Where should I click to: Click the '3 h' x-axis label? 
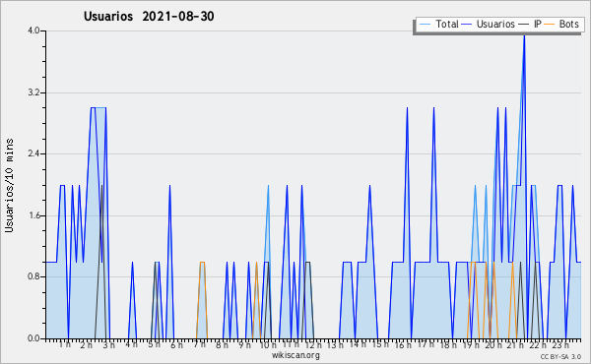coord(109,344)
